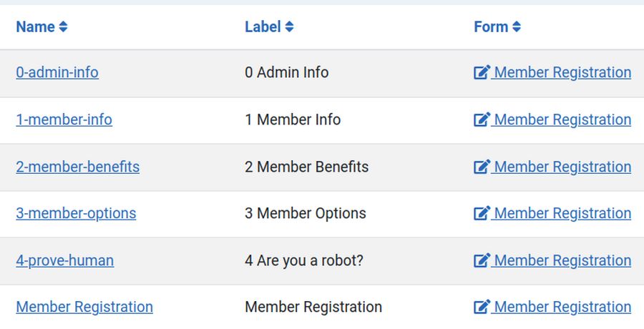Click the edit icon in 4-prove-human row

click(x=482, y=260)
